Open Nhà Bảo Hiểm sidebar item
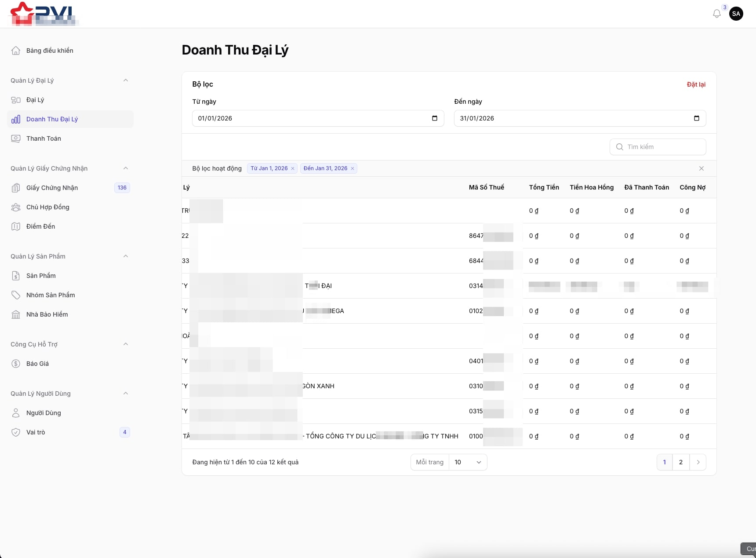Image resolution: width=756 pixels, height=558 pixels. tap(47, 314)
